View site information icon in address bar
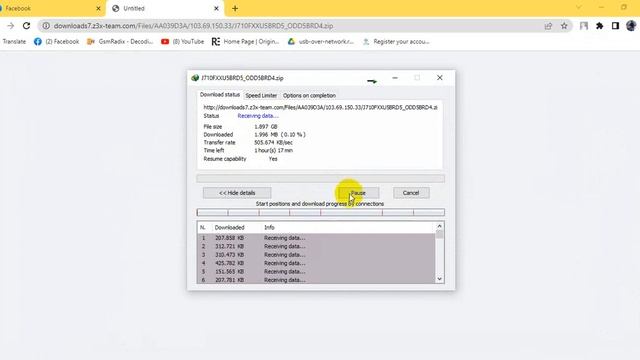 tap(46, 26)
